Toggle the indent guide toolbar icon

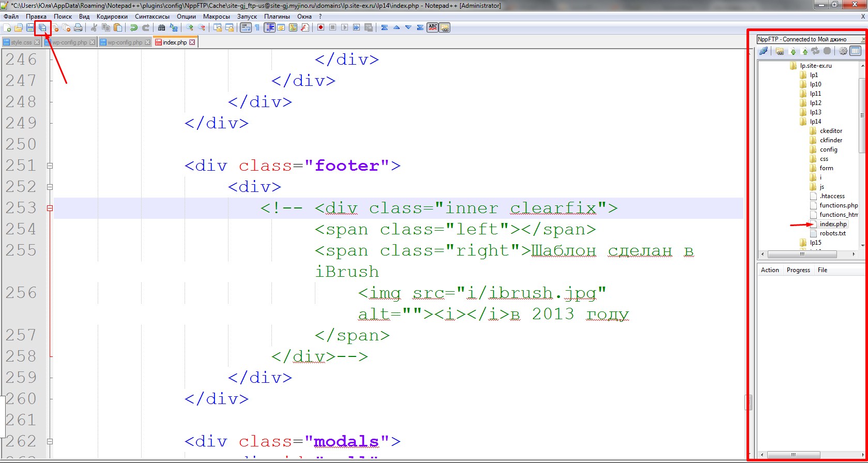(x=269, y=27)
